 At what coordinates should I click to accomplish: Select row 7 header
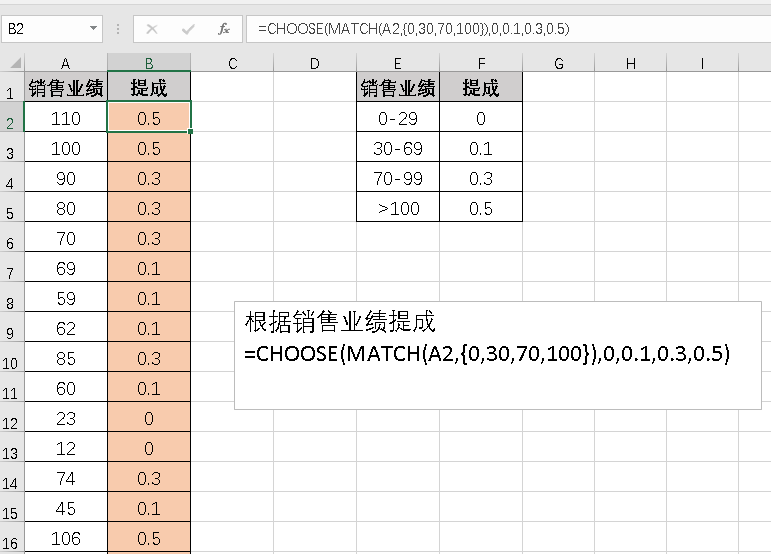[12, 267]
